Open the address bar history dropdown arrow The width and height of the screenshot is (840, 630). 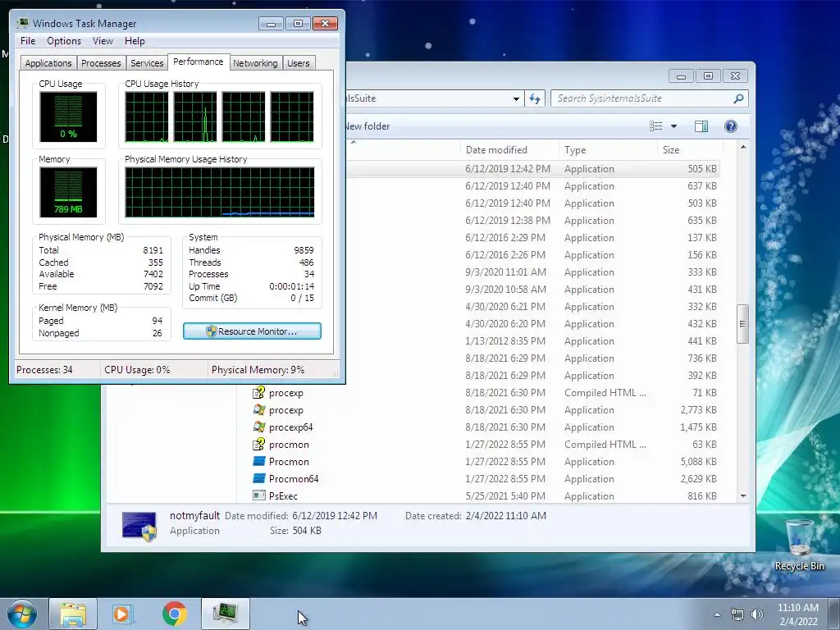click(x=516, y=98)
